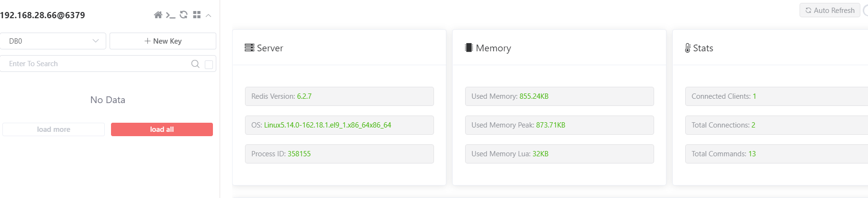The height and width of the screenshot is (198, 868).
Task: Click the Redis Version 6.2.7 field
Action: pos(339,96)
